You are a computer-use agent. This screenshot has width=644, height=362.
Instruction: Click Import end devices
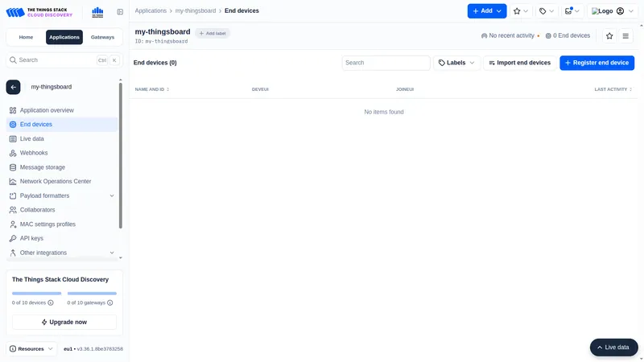coord(519,63)
